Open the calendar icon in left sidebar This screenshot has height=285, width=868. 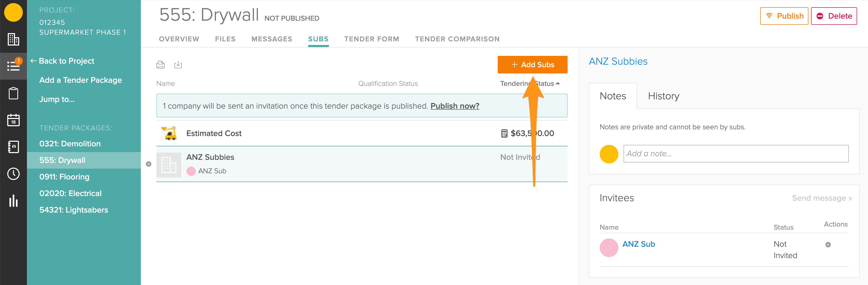(x=13, y=120)
